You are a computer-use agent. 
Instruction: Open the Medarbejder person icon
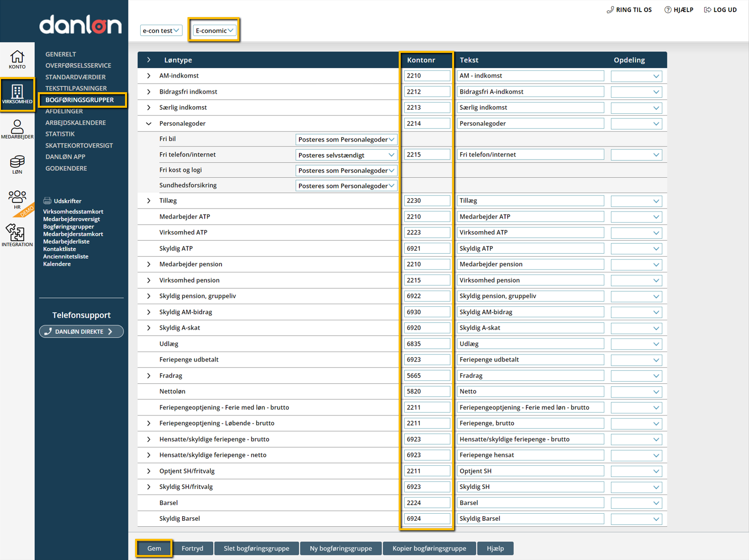[x=17, y=127]
